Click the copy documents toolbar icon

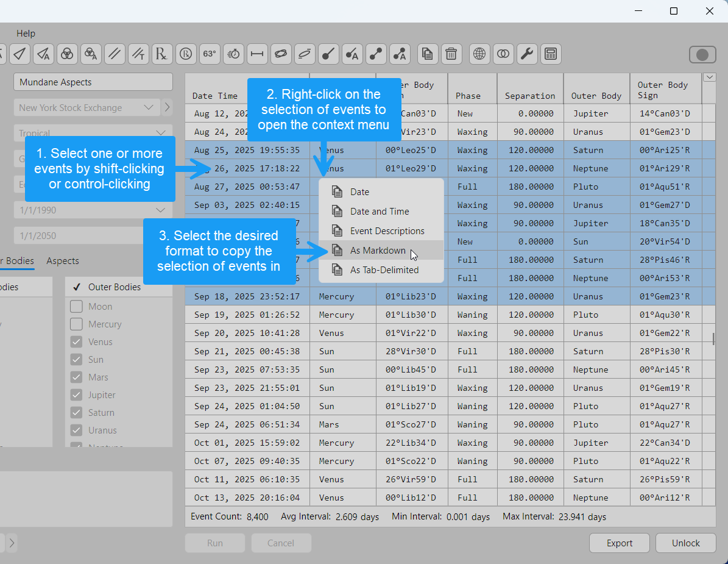pyautogui.click(x=428, y=54)
